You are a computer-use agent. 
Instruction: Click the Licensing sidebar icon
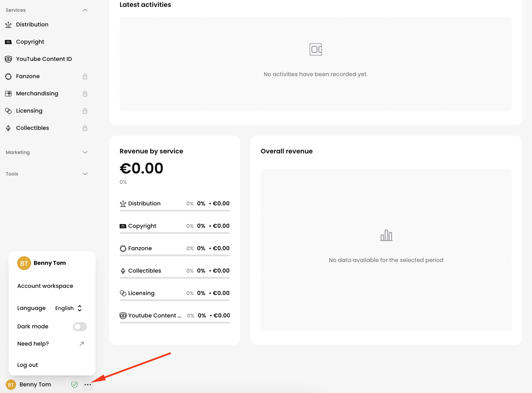tap(8, 111)
